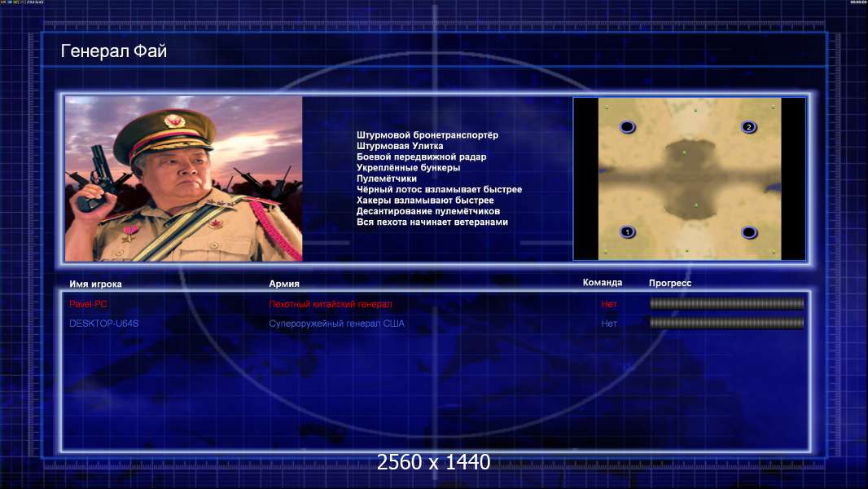Image resolution: width=868 pixels, height=489 pixels.
Task: Click the "Имя игрока" column header
Action: 95,284
